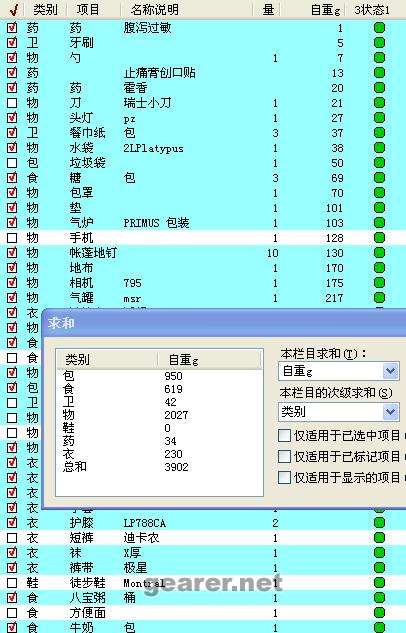
Task: Click the 求和 dialog title bar
Action: (x=224, y=323)
